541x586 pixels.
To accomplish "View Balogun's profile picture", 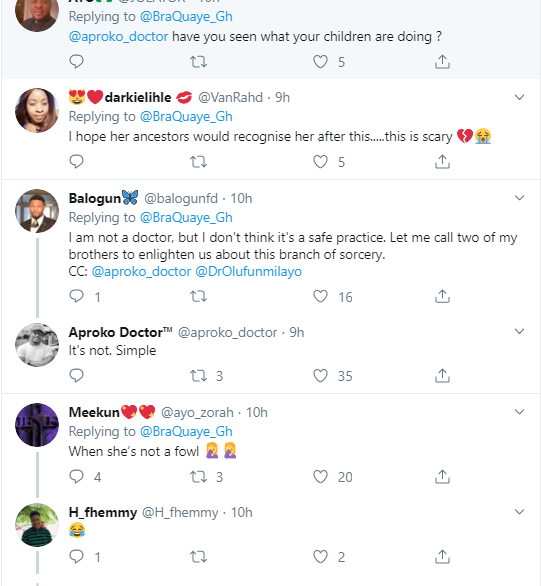I will pos(37,211).
